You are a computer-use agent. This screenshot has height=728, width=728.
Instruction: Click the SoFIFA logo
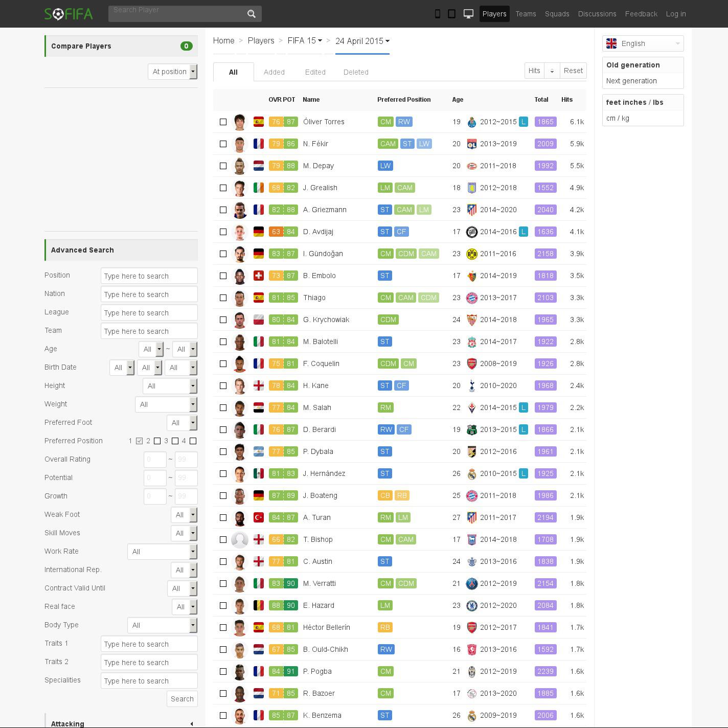(69, 14)
